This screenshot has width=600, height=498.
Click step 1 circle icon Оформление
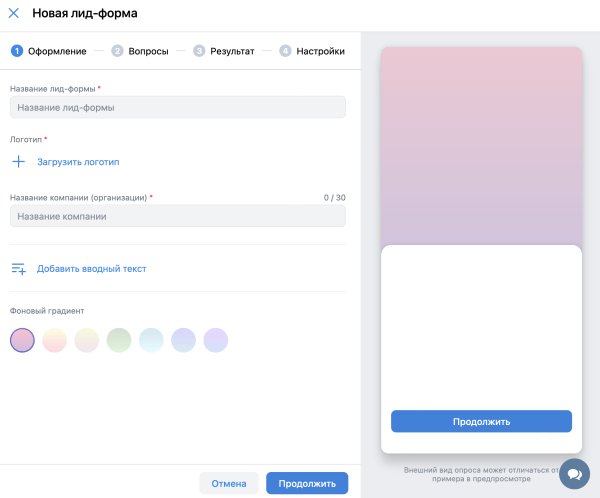coord(16,50)
